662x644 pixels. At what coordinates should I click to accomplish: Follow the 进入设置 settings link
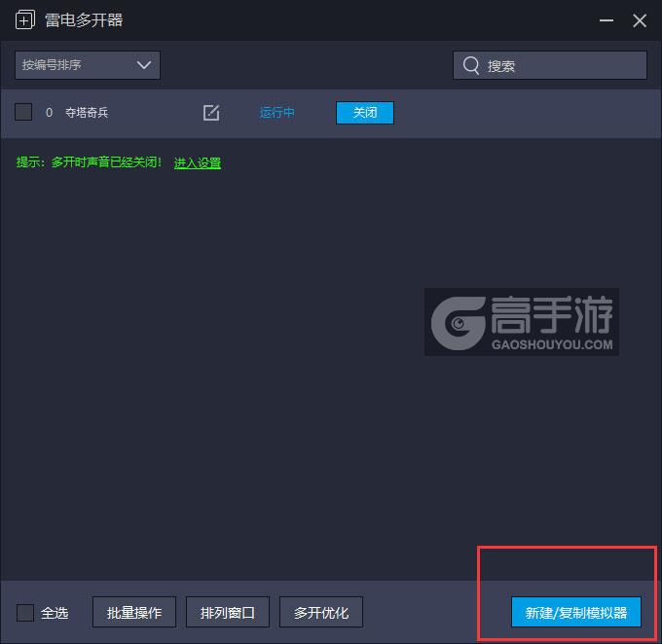pos(198,162)
